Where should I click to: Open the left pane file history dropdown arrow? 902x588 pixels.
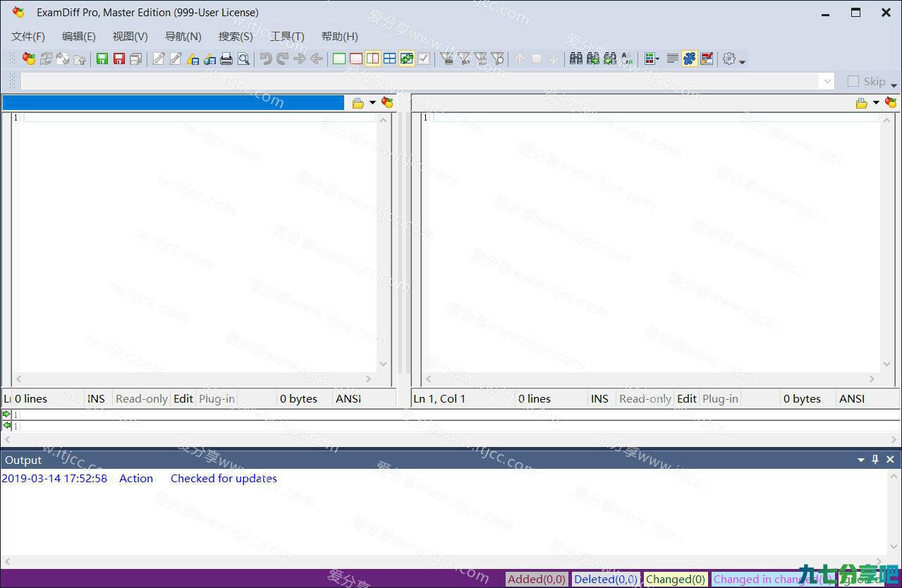point(373,103)
